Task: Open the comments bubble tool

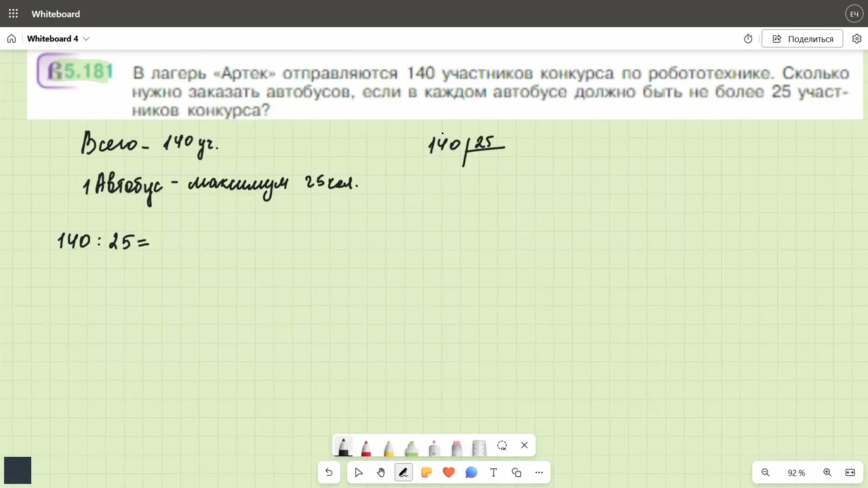Action: click(471, 472)
